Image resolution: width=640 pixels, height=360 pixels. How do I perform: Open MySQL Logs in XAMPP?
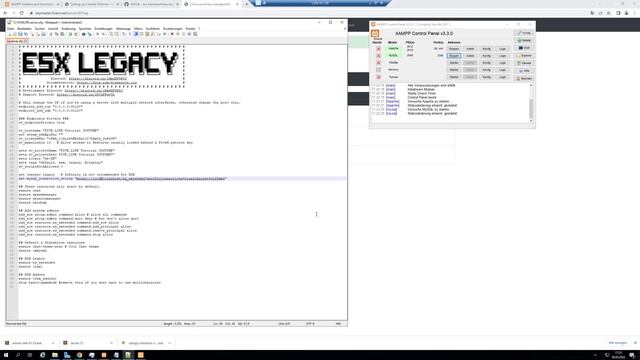pyautogui.click(x=502, y=56)
